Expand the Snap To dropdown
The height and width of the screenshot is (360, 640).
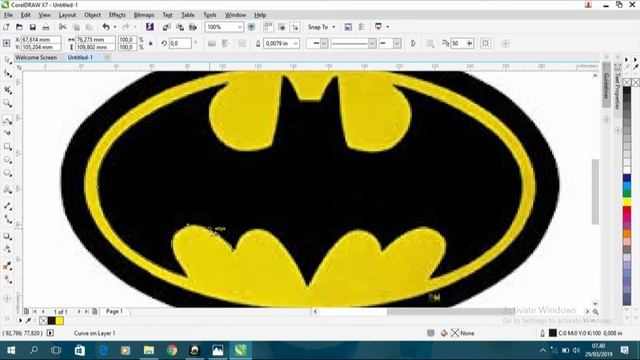[x=334, y=27]
